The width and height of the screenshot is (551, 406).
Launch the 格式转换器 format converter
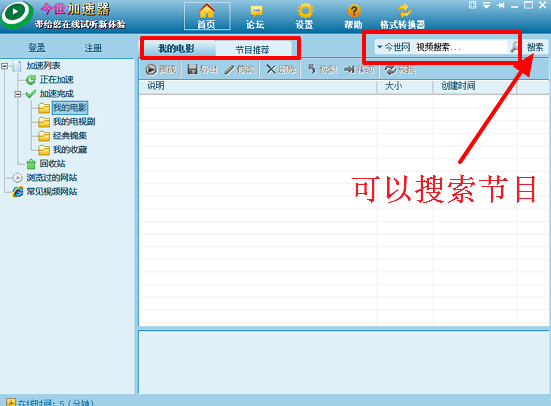[403, 16]
